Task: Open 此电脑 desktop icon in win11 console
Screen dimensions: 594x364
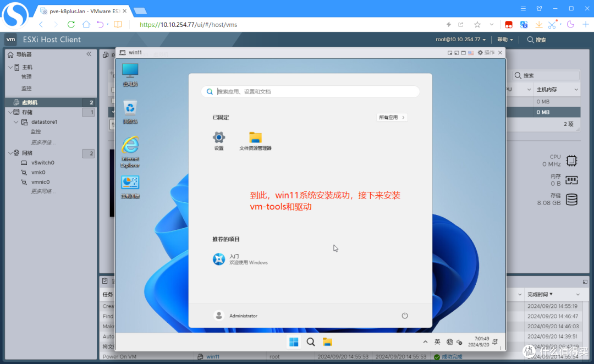Action: pos(130,75)
